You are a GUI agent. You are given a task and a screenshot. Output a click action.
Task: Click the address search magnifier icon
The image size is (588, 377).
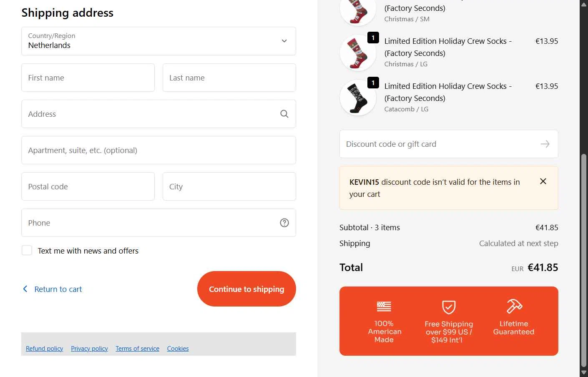284,114
